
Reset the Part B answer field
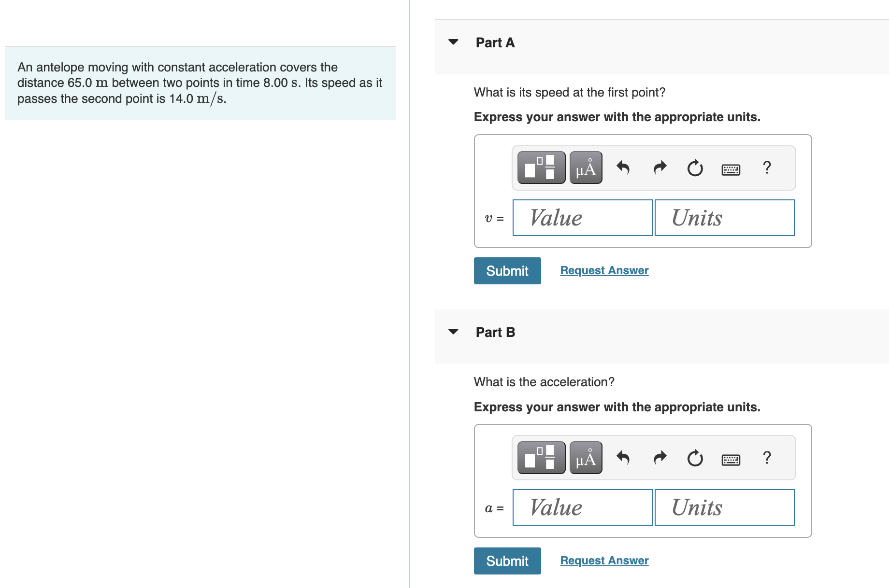tap(695, 458)
